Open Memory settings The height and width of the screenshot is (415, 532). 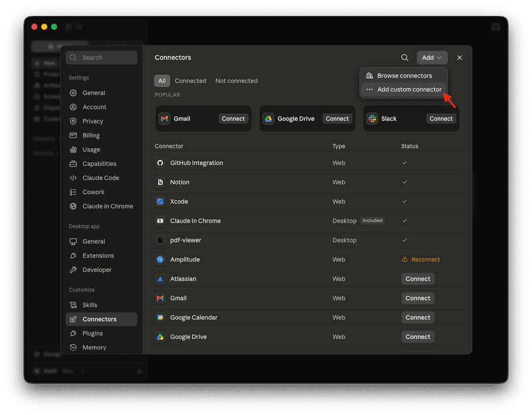point(102,347)
